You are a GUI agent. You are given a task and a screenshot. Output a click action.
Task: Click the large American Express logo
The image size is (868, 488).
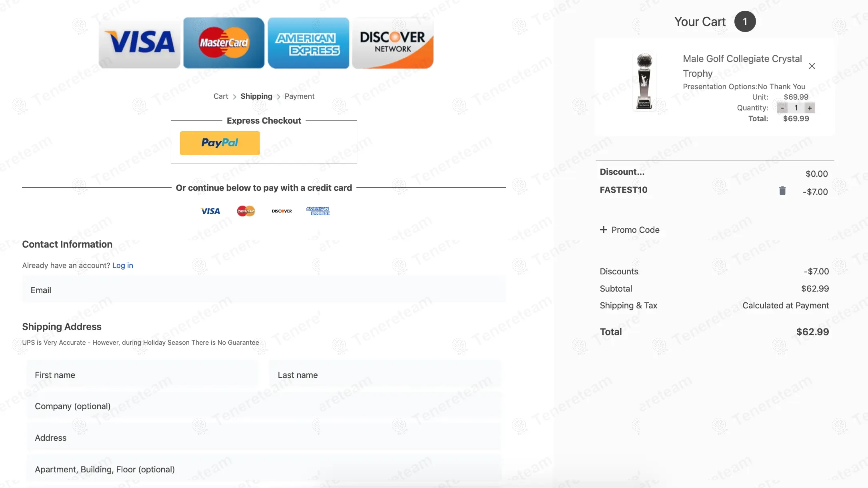(x=308, y=43)
